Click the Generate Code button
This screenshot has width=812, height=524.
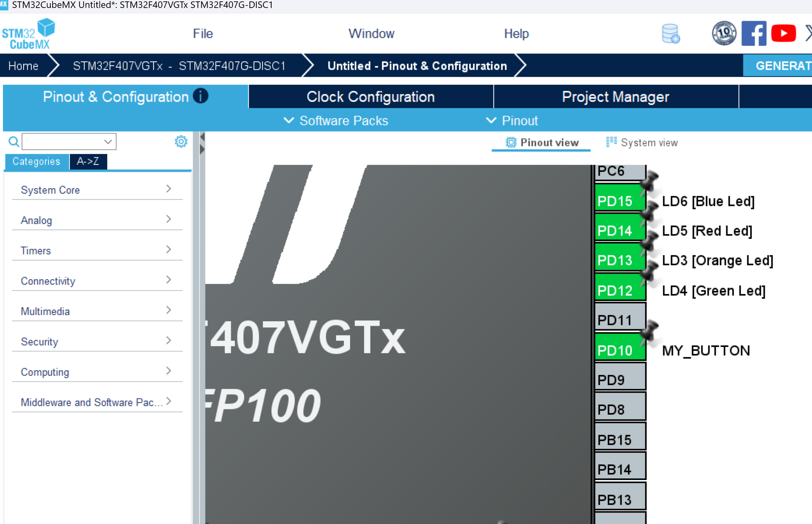(778, 65)
